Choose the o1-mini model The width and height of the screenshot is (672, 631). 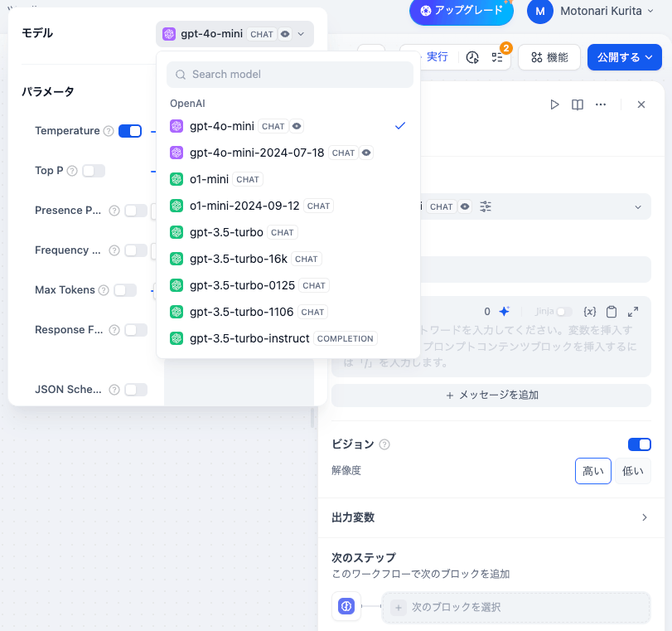(288, 179)
